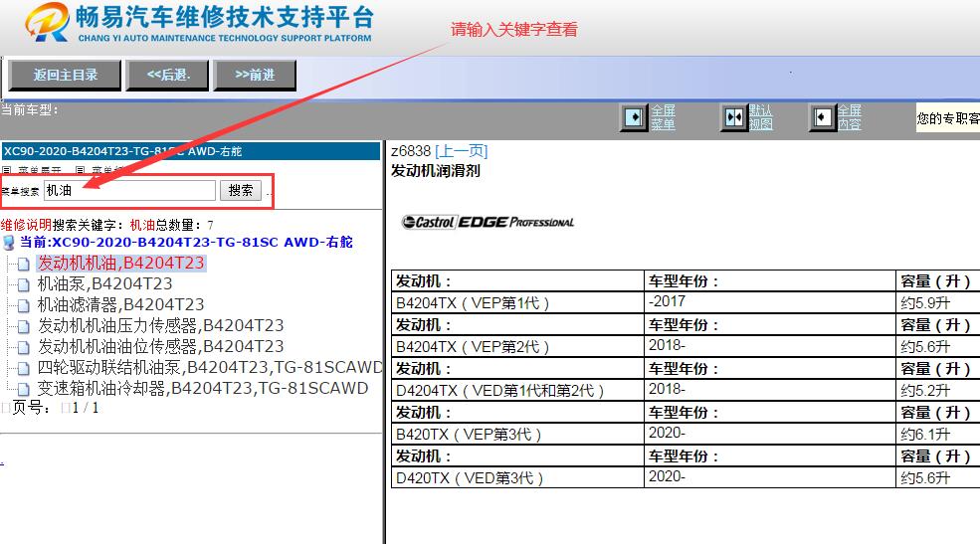Viewport: 980px width, 544px height.
Task: Click the 默认视图 text label
Action: [x=761, y=116]
